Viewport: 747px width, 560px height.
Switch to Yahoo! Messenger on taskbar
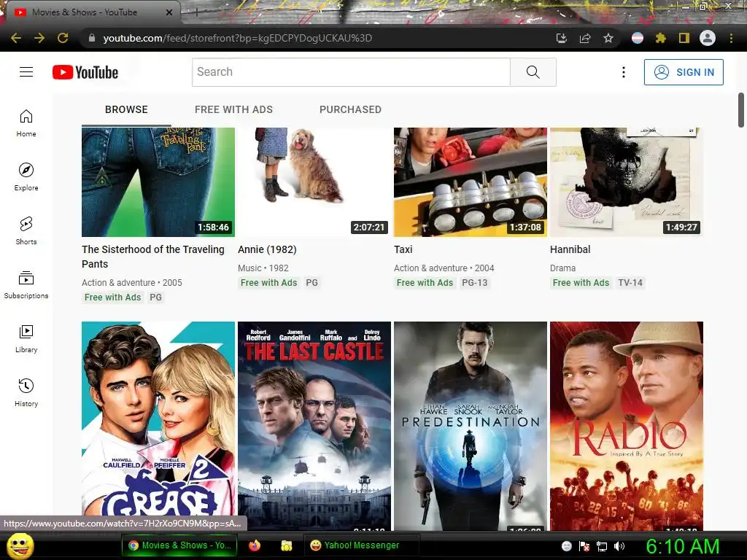(x=361, y=545)
